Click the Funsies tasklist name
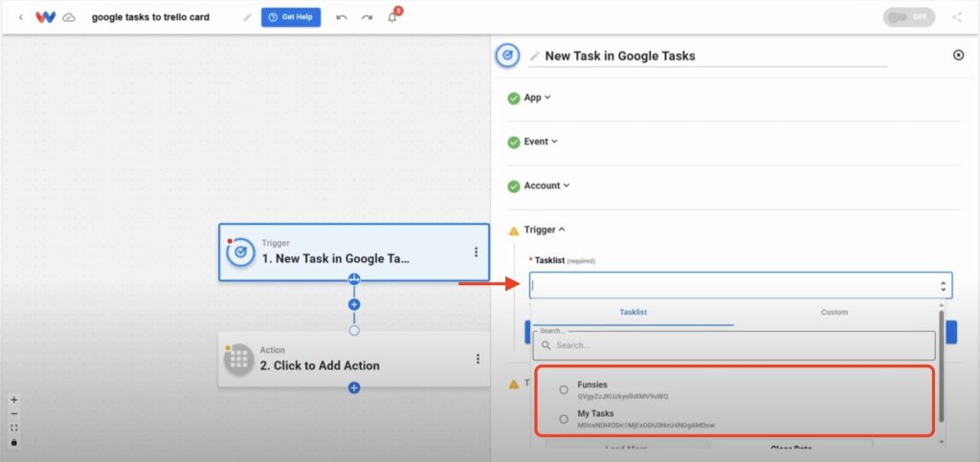Screen dimensions: 980x462 coord(592,385)
